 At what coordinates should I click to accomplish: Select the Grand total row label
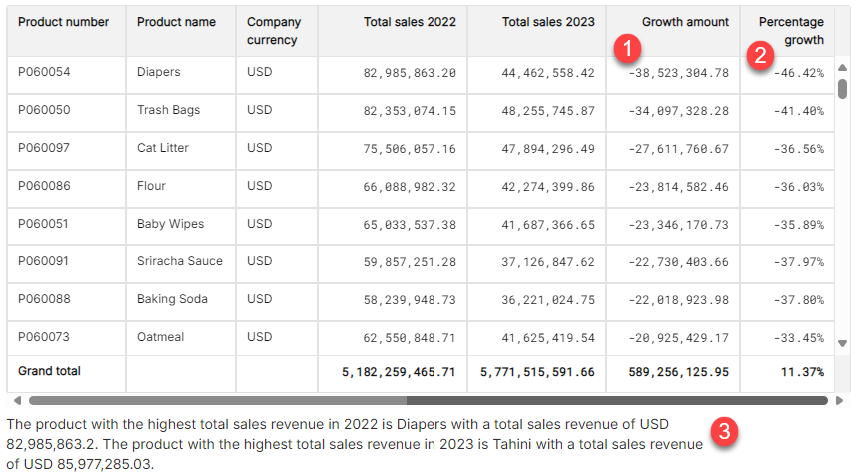point(50,371)
